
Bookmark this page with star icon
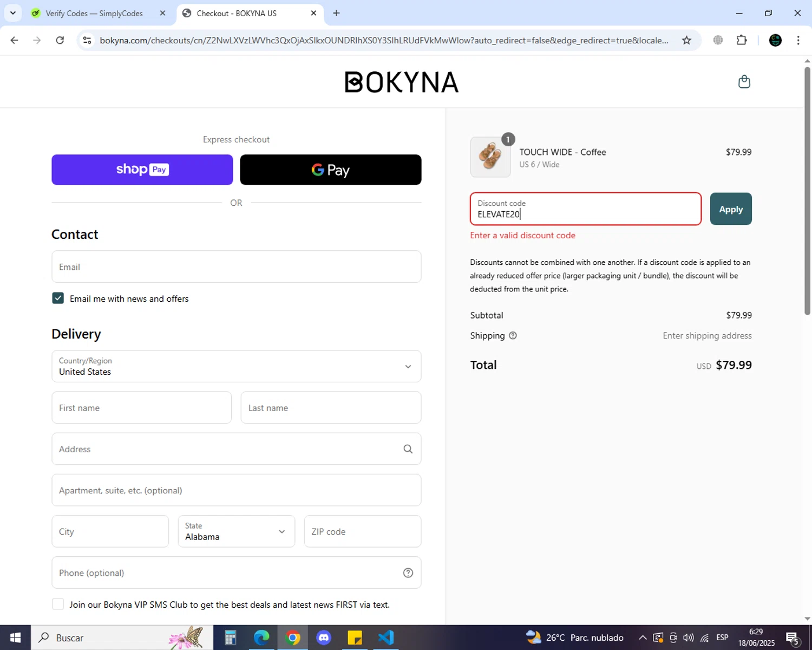click(x=686, y=40)
